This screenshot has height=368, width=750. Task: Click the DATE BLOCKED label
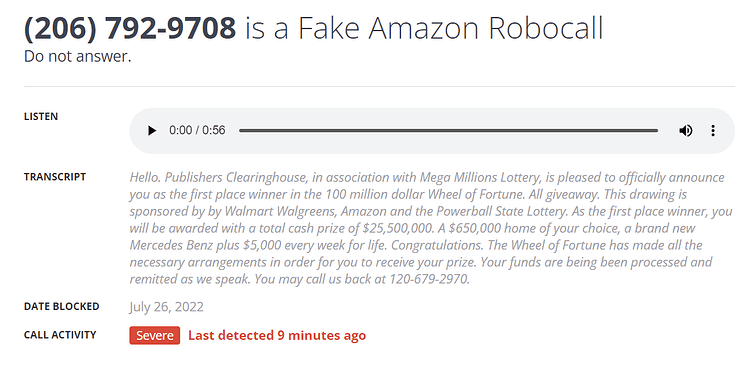click(x=62, y=307)
